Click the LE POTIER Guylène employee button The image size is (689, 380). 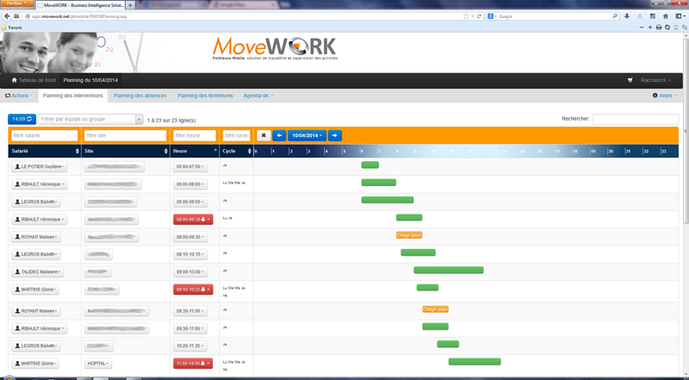click(40, 166)
